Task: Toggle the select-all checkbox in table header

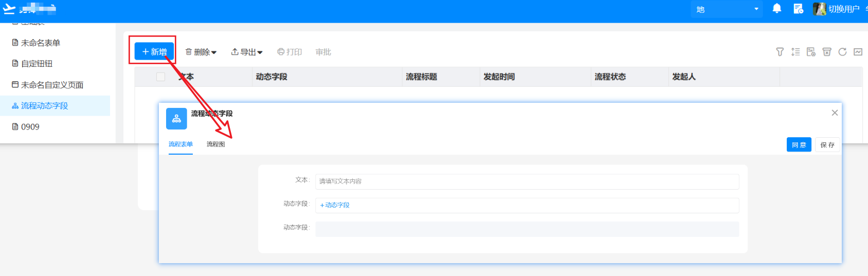Action: (x=161, y=77)
